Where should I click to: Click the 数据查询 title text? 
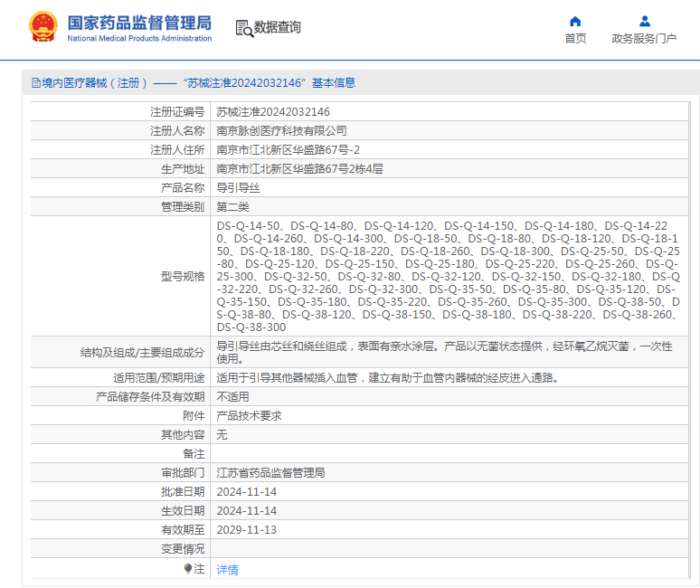278,27
